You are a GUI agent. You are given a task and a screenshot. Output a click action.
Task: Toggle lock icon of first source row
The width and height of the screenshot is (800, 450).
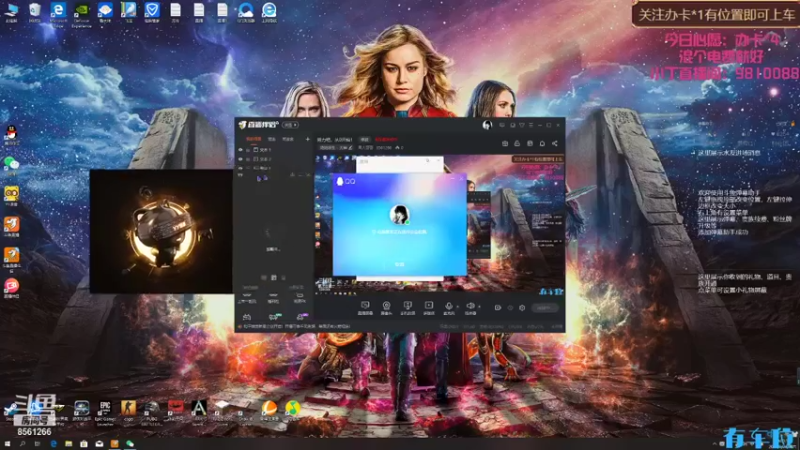tap(248, 150)
